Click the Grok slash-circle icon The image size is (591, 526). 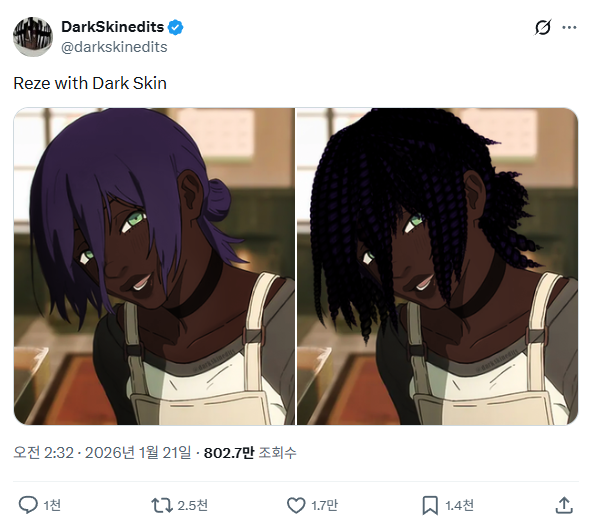click(x=543, y=27)
